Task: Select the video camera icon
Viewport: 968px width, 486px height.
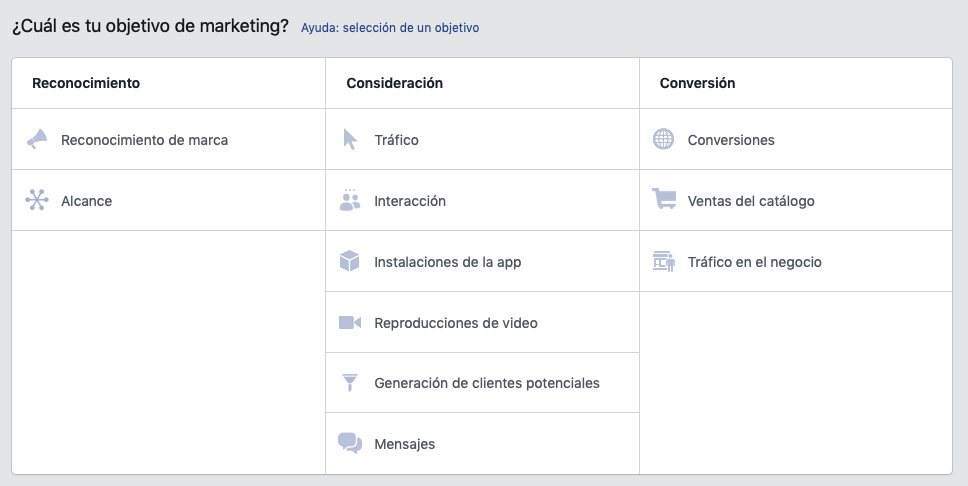Action: pyautogui.click(x=350, y=322)
